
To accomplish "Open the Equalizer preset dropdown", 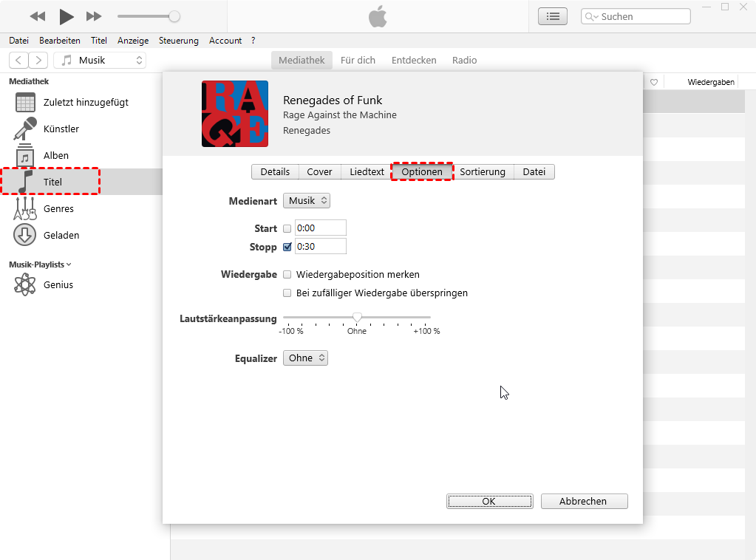I will (x=305, y=358).
